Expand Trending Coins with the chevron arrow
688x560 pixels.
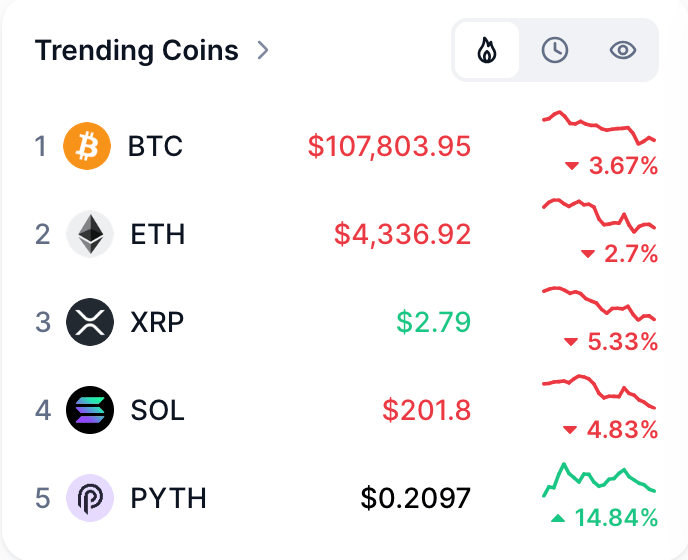(x=263, y=50)
